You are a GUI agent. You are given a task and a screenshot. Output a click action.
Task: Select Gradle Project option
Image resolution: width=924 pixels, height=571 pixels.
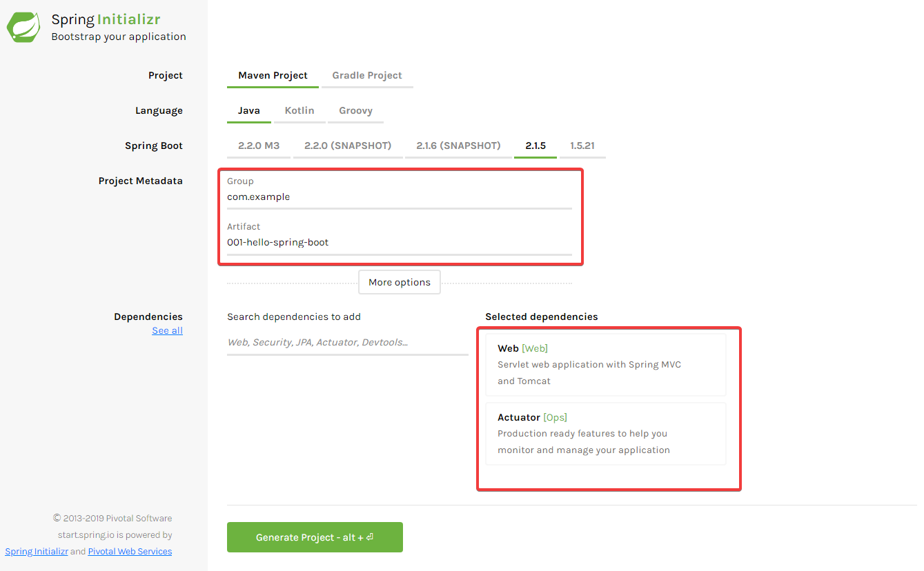tap(367, 76)
